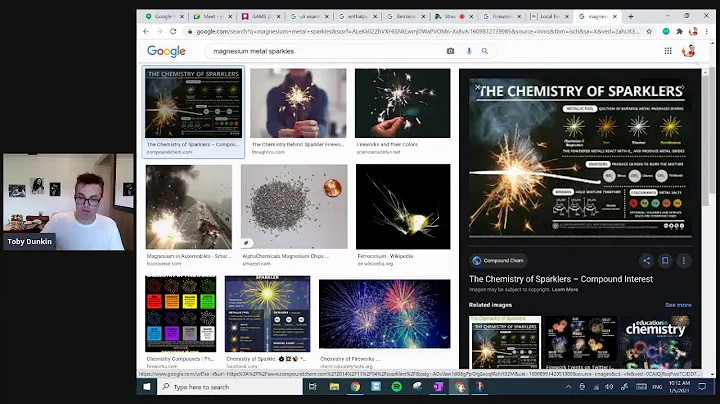This screenshot has width=720, height=404.
Task: Go back using Chrome's back arrow
Action: coord(146,31)
